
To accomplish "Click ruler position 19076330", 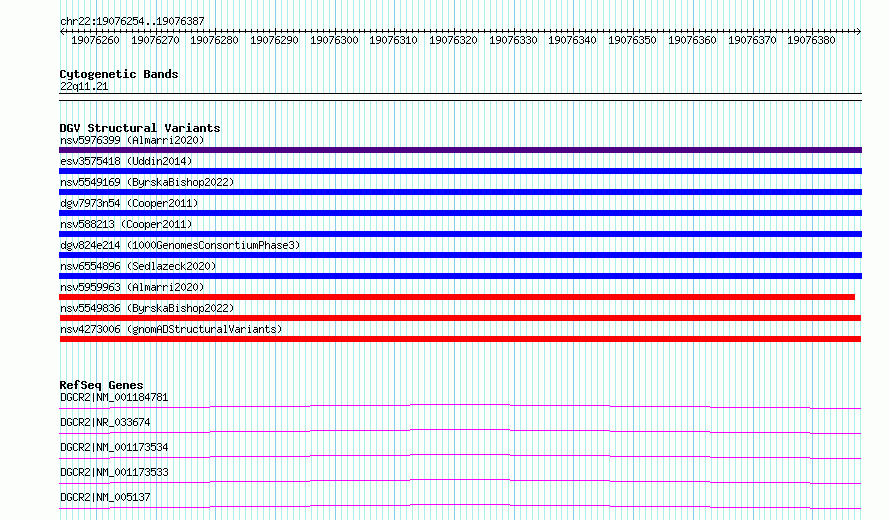I will coord(513,40).
